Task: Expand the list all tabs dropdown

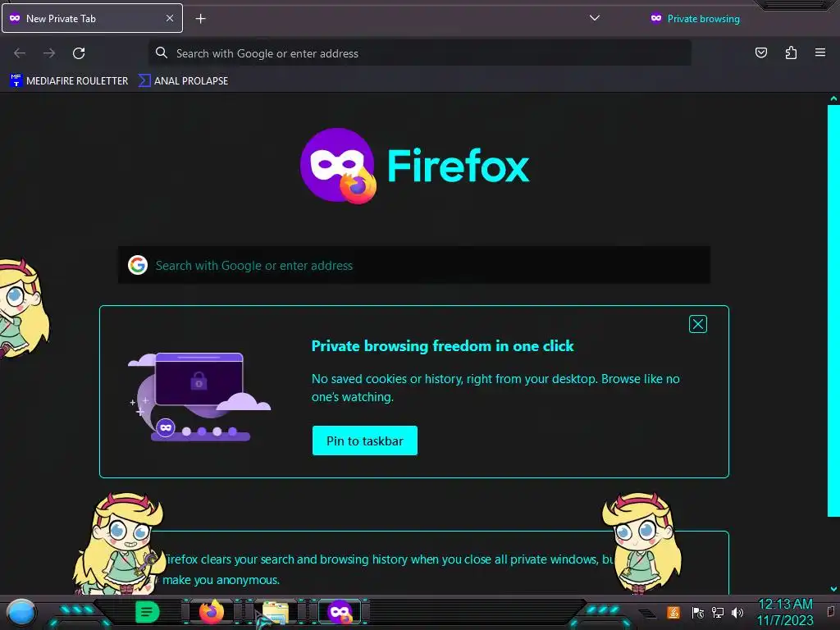Action: (x=594, y=18)
